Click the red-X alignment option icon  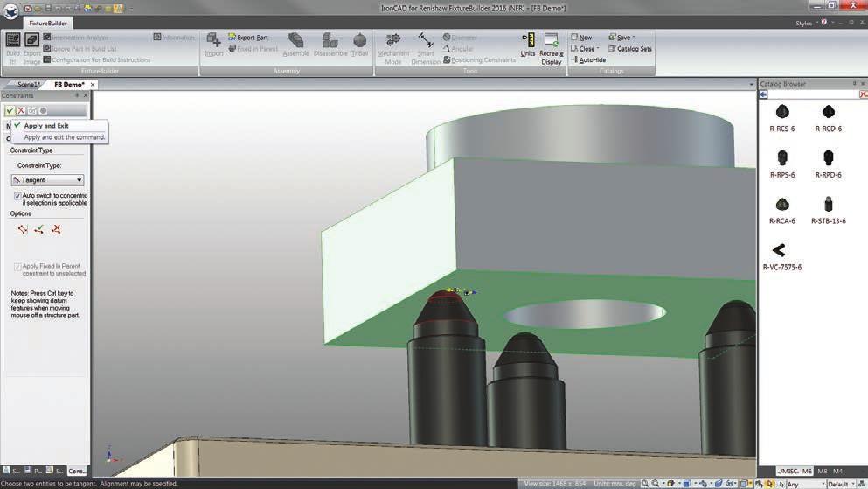56,228
